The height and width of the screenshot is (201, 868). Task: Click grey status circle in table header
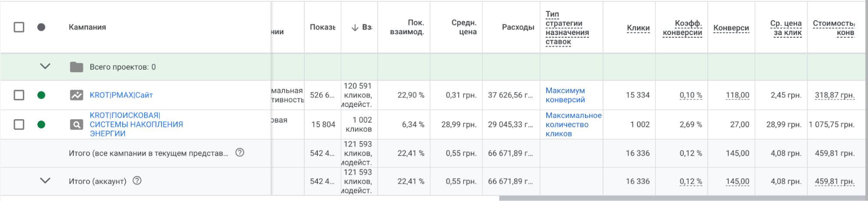point(41,27)
